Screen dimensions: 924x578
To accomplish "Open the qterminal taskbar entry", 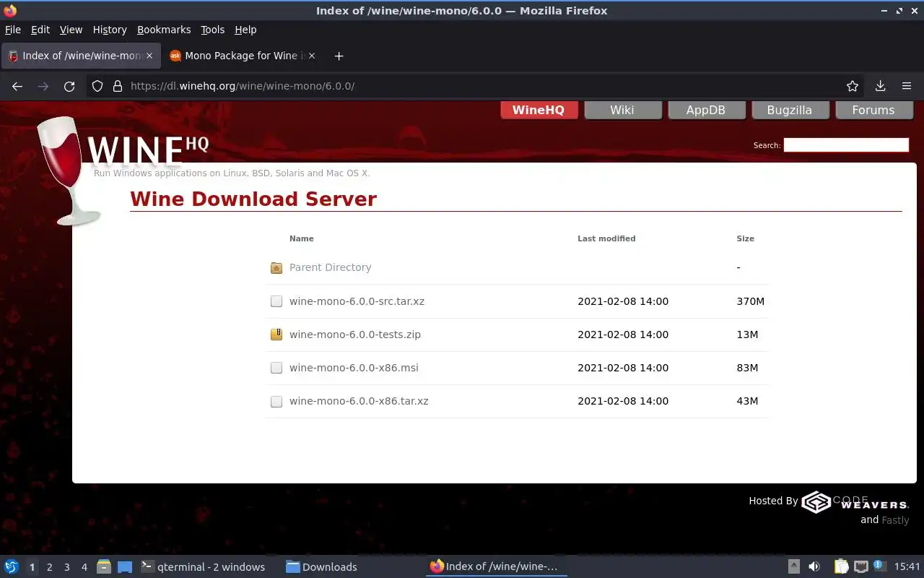I will pos(204,567).
